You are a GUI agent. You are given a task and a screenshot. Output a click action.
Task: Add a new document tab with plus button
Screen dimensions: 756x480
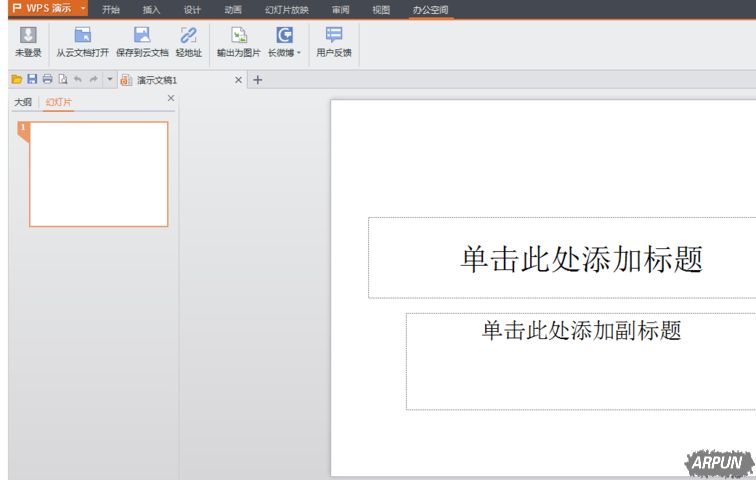point(257,80)
